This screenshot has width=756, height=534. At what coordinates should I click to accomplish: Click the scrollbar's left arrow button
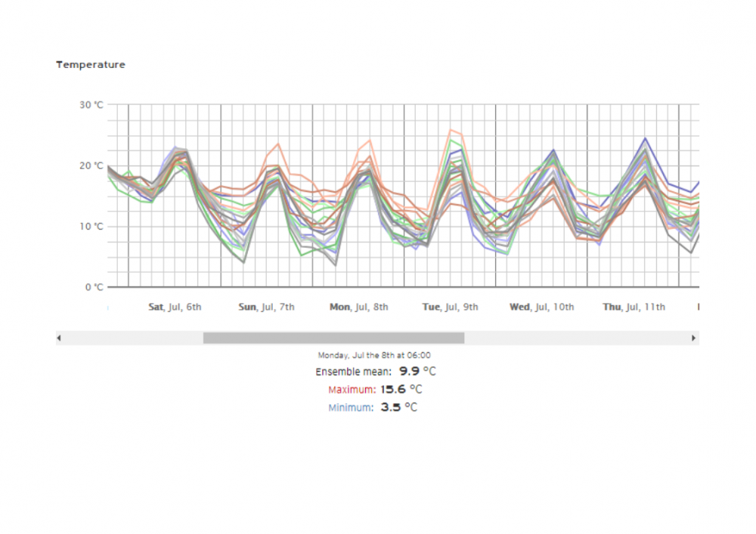coord(60,338)
